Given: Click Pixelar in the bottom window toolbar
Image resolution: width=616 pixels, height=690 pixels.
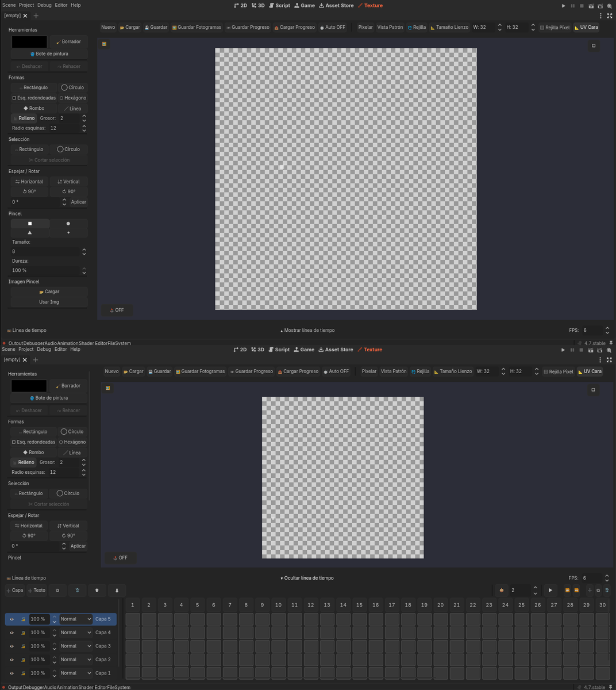Looking at the screenshot, I should pos(369,371).
